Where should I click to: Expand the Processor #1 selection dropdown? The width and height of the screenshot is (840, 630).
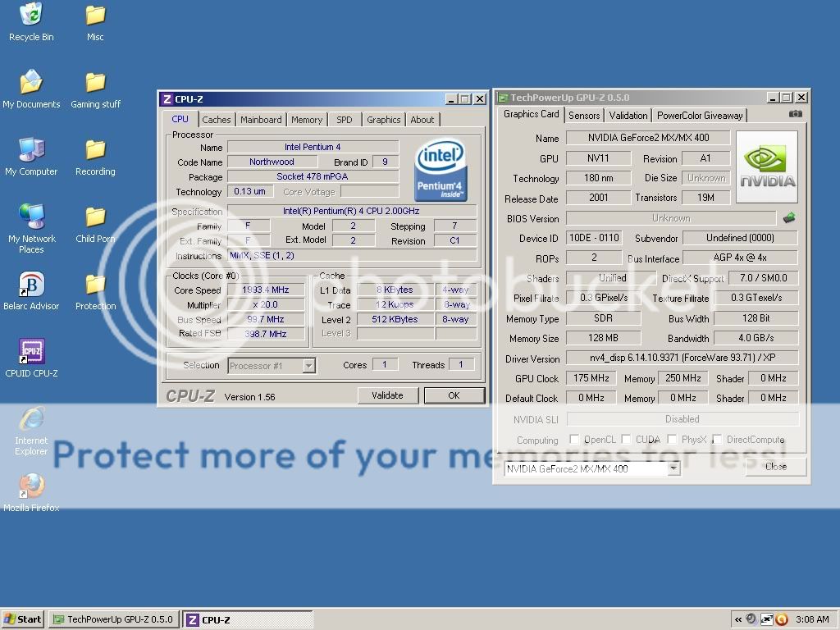pyautogui.click(x=308, y=366)
